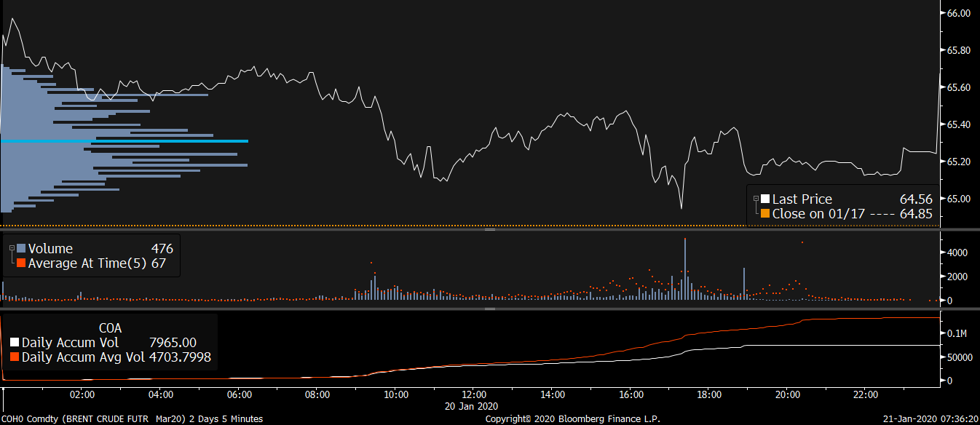This screenshot has width=980, height=425.
Task: Click the 65.20 price axis label
Action: [958, 161]
